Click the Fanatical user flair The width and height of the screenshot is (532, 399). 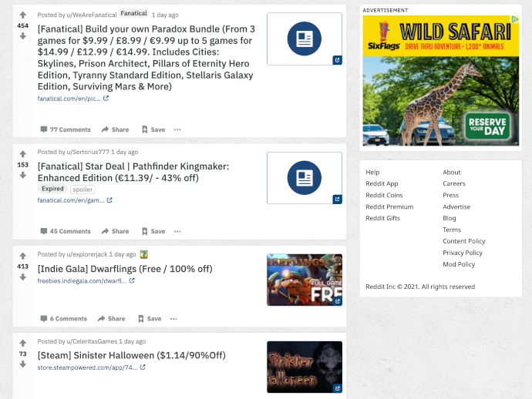(x=134, y=13)
